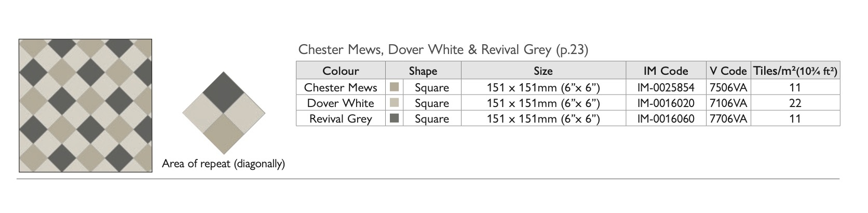
Task: Click the Shape column header
Action: 423,71
